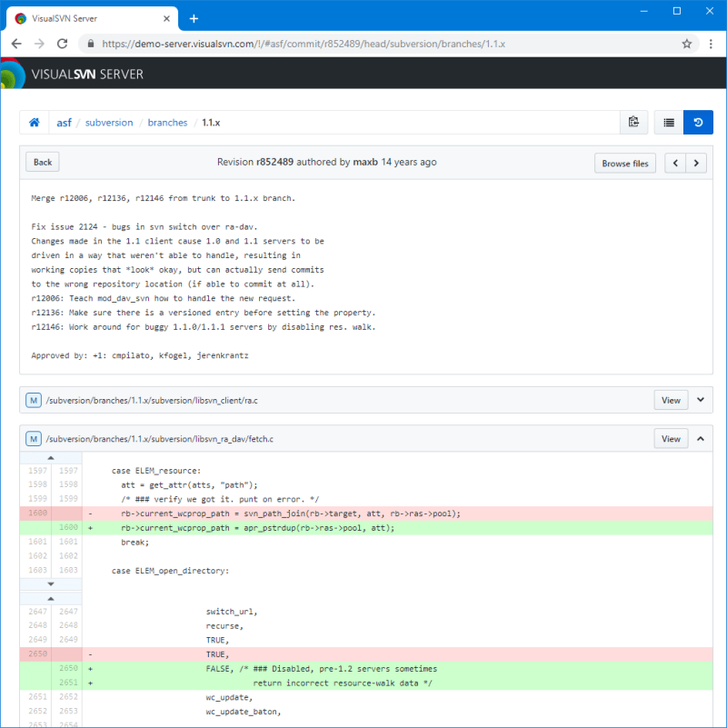View the fetch.c file changes
727x728 pixels.
tap(671, 438)
